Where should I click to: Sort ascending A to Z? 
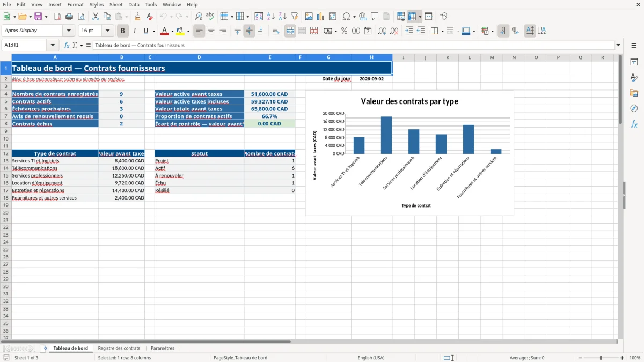click(x=270, y=17)
